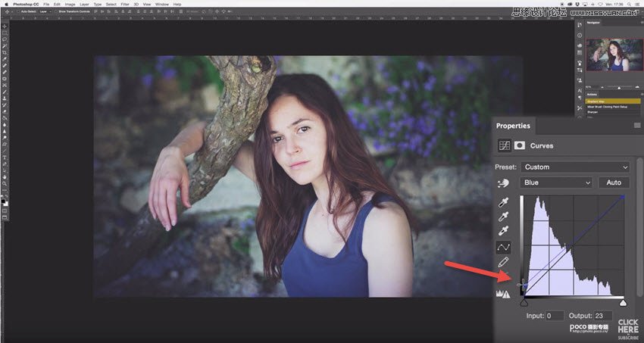Open the Apple menu

(6, 4)
